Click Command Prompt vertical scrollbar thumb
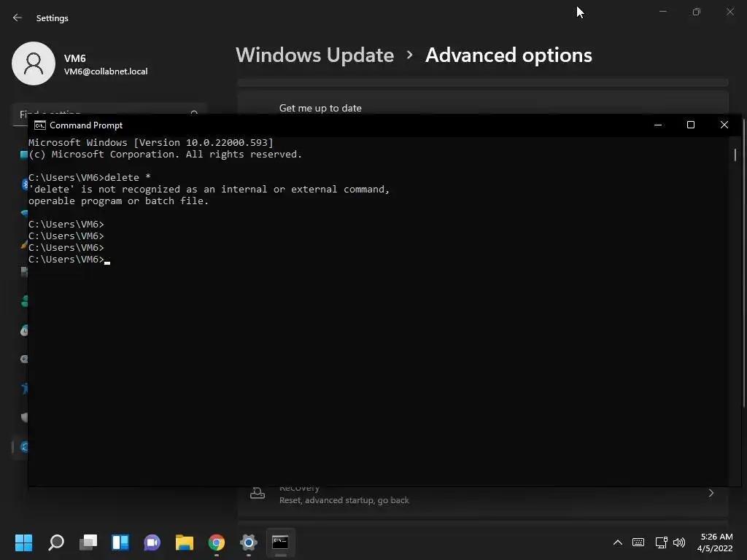 click(x=735, y=155)
